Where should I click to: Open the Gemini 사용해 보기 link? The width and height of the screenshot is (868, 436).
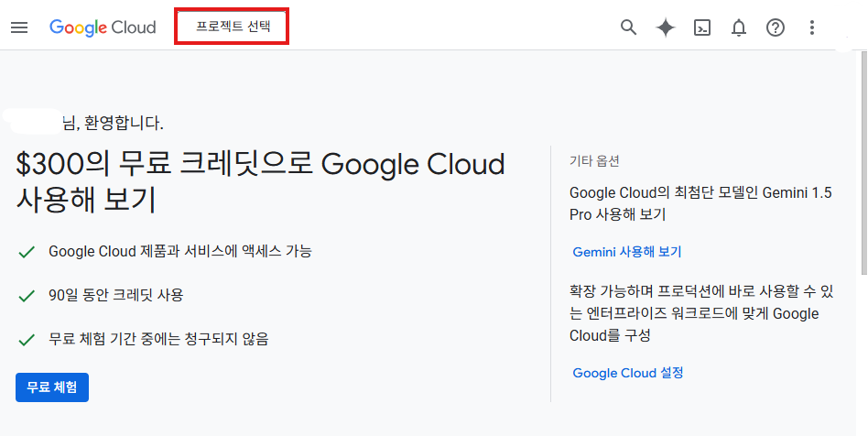[x=626, y=252]
